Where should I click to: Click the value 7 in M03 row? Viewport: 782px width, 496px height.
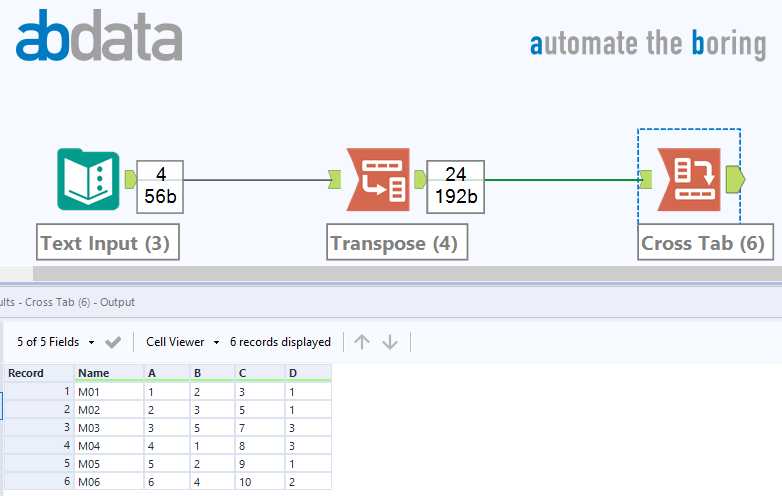[260, 428]
